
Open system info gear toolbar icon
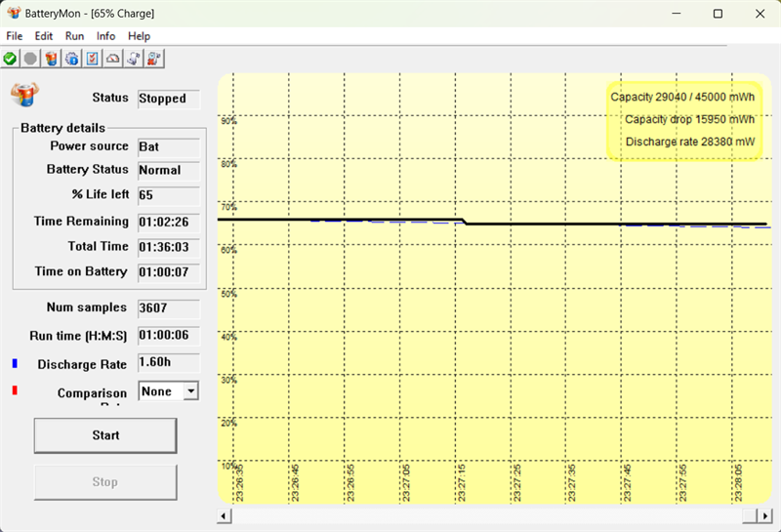pyautogui.click(x=71, y=59)
